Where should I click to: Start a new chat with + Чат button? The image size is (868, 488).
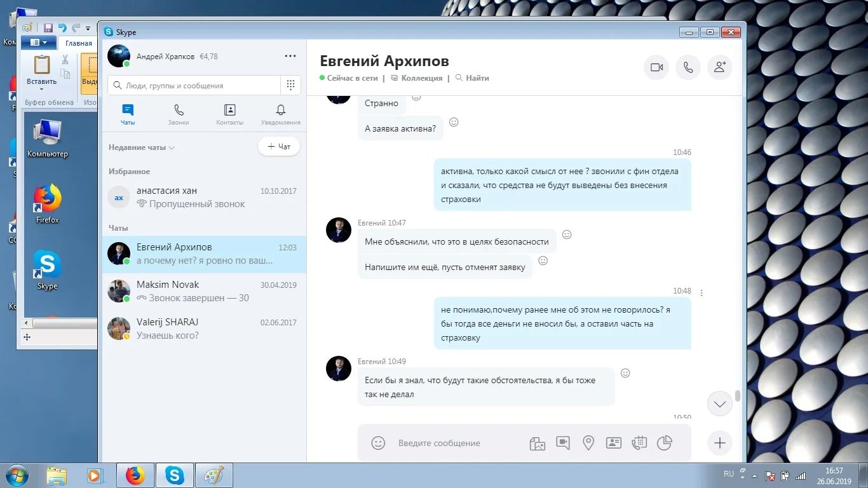tap(279, 147)
